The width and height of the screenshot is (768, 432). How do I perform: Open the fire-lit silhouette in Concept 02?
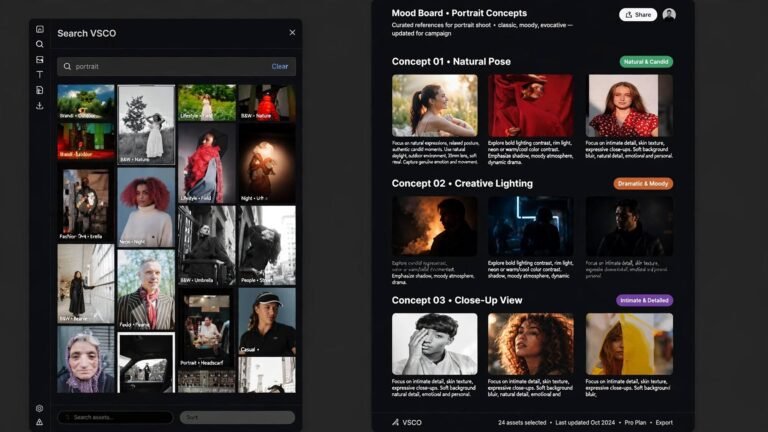pyautogui.click(x=434, y=226)
